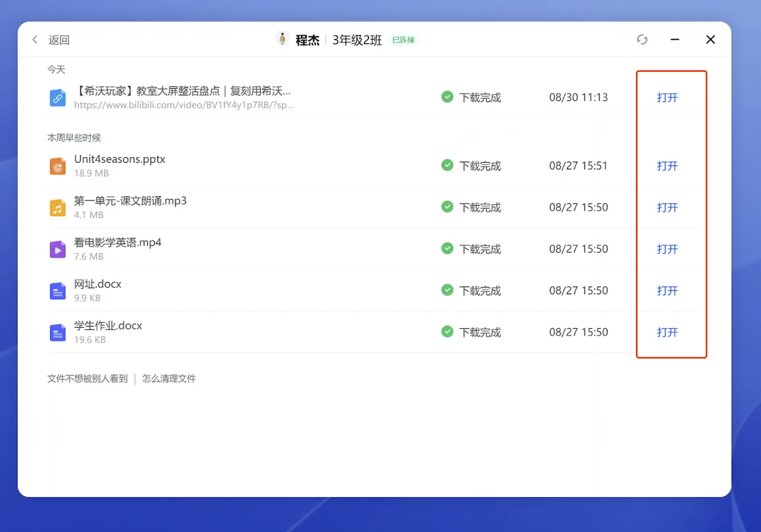Click the 今天 section header
Screen dimensions: 761x532
click(x=56, y=69)
